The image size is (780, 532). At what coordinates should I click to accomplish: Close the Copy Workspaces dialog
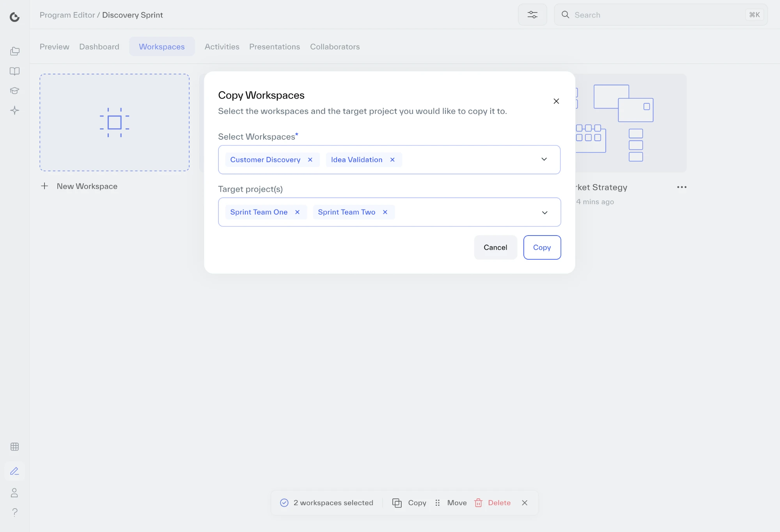tap(556, 101)
